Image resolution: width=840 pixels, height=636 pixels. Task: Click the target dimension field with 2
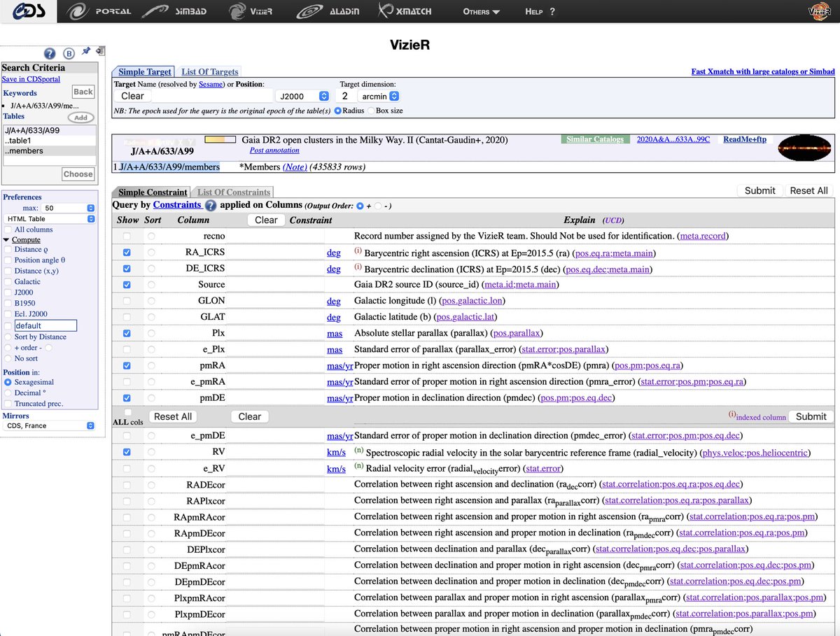(346, 96)
